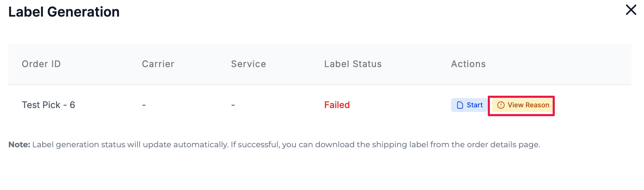Click the dash in the Service column
This screenshot has height=190, width=644.
point(233,105)
